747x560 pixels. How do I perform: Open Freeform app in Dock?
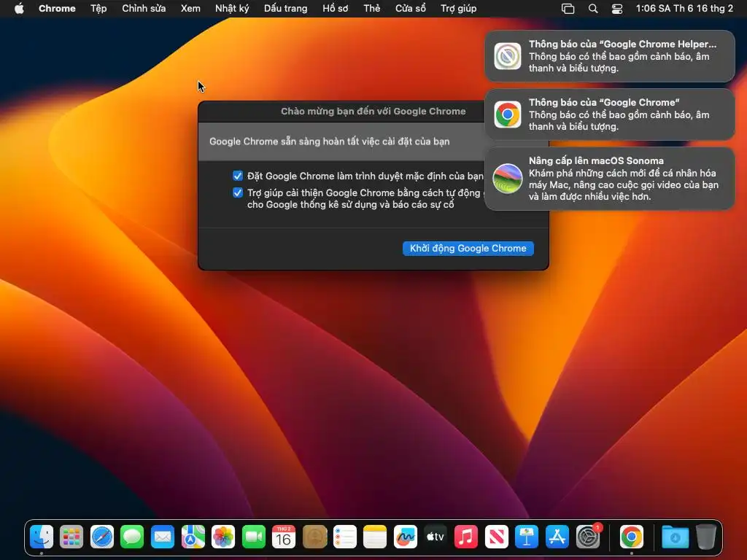406,537
